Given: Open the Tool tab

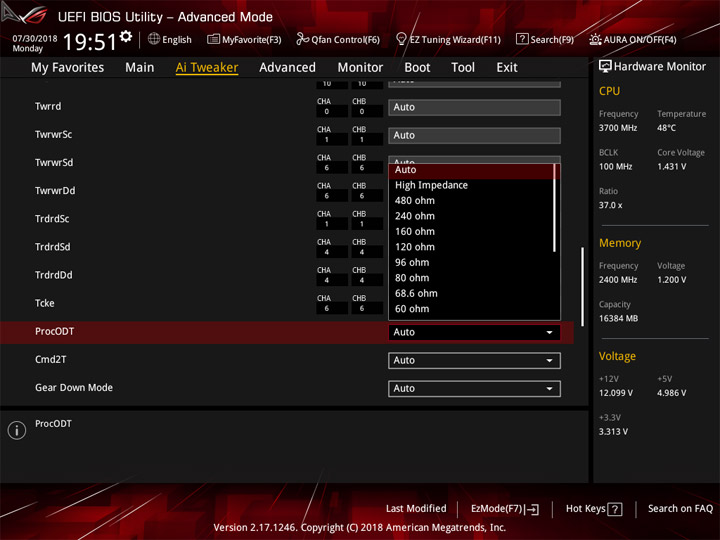Looking at the screenshot, I should coord(463,68).
